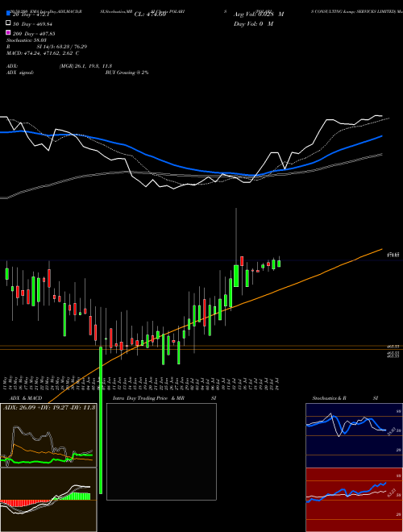Image resolution: width=403 pixels, height=532 pixels.
Task: Select the '50 Day = 469.84' legend text
Action: coord(32,23)
